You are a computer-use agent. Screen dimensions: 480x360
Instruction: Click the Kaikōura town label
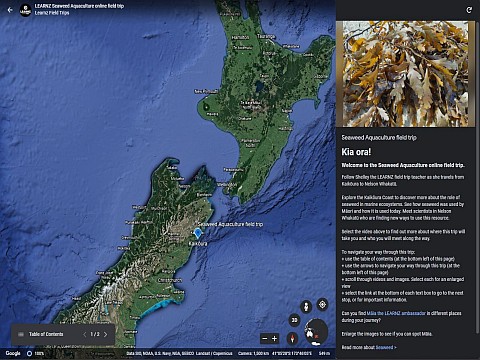click(x=198, y=244)
